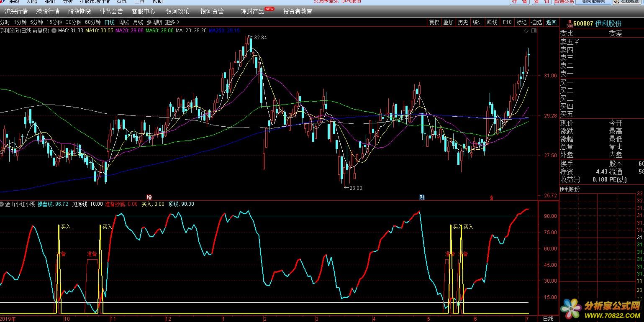Click 日线 label at bottom axis
The height and width of the screenshot is (322, 644).
click(548, 319)
